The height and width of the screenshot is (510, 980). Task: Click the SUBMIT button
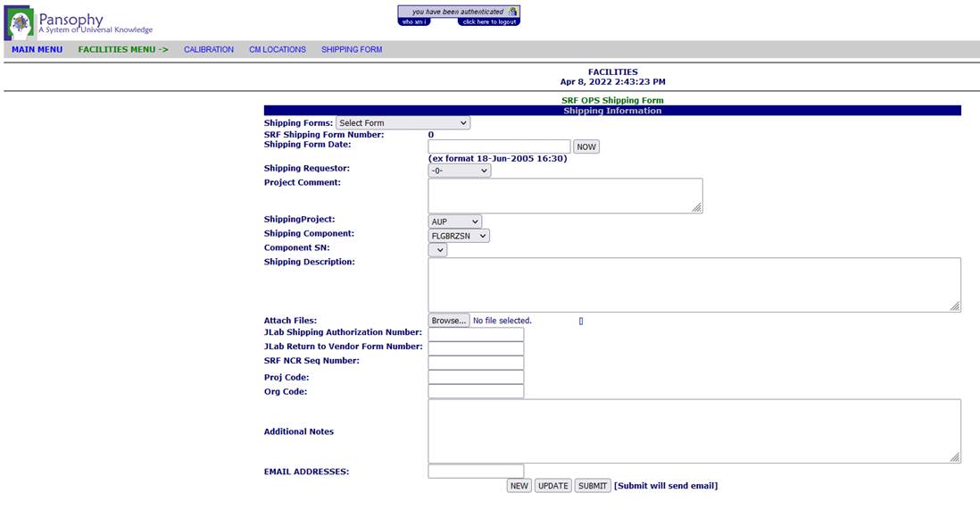[592, 486]
